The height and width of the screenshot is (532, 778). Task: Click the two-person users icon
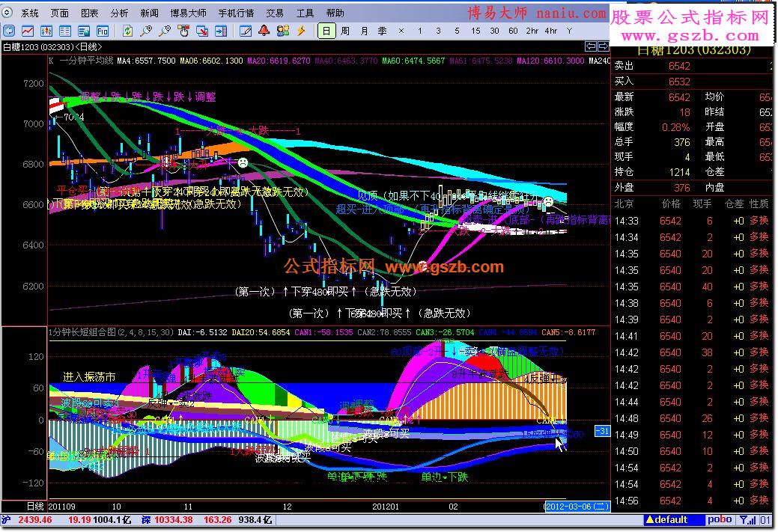tap(283, 31)
